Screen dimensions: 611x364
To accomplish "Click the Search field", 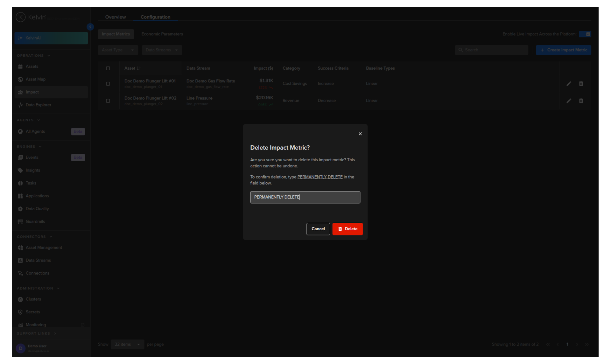I will 492,50.
